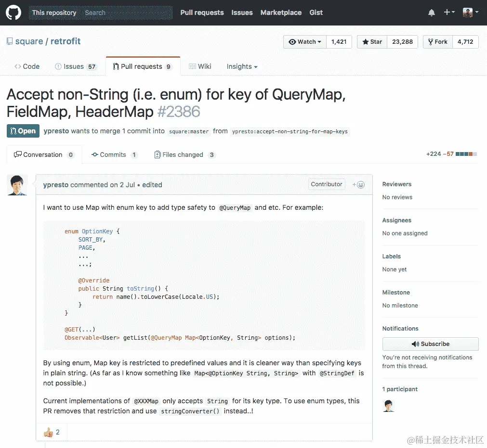
Task: Click the green Open status badge
Action: point(23,131)
